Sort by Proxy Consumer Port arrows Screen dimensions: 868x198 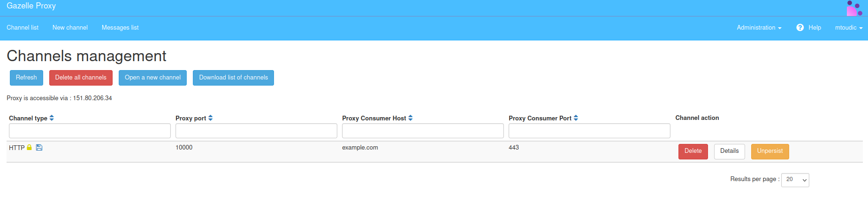click(576, 118)
